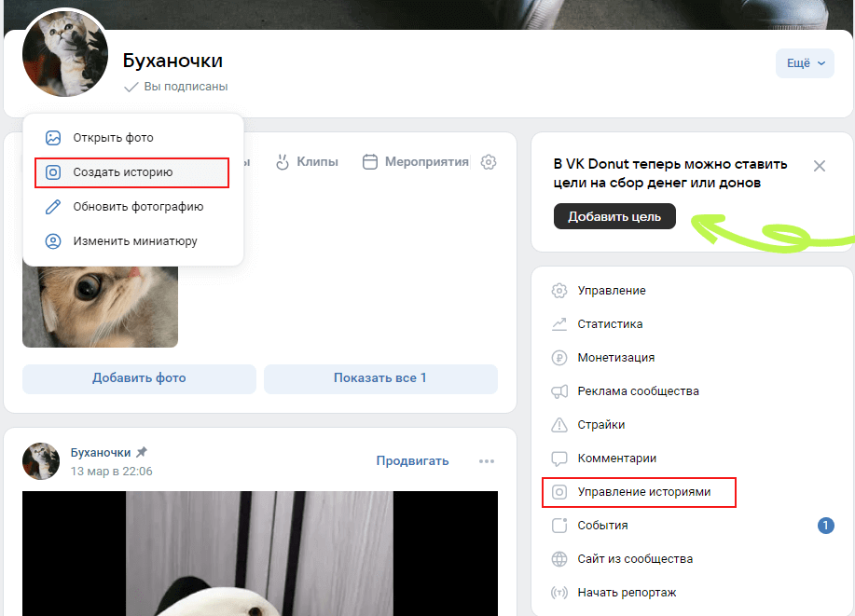Click the pencil icon for Обновить фотографию
The image size is (855, 616).
(53, 207)
